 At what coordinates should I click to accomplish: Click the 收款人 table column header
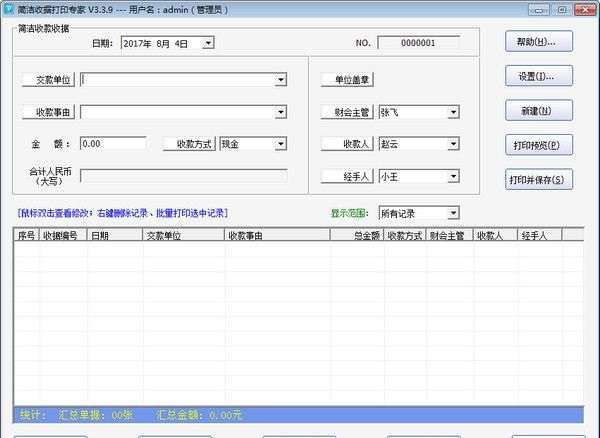pyautogui.click(x=496, y=235)
